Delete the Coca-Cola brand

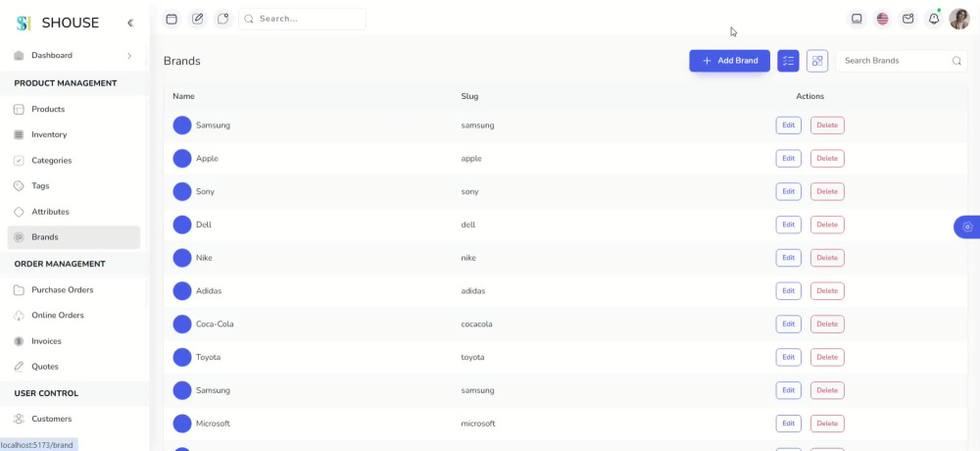pos(827,324)
